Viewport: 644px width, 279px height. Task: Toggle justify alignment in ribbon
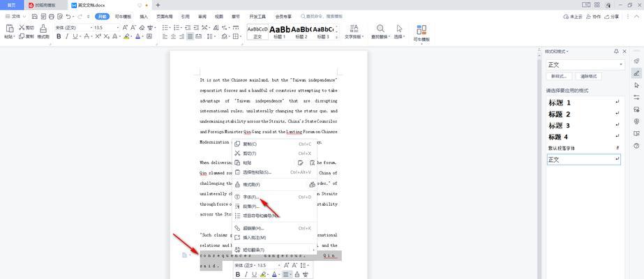pos(190,36)
